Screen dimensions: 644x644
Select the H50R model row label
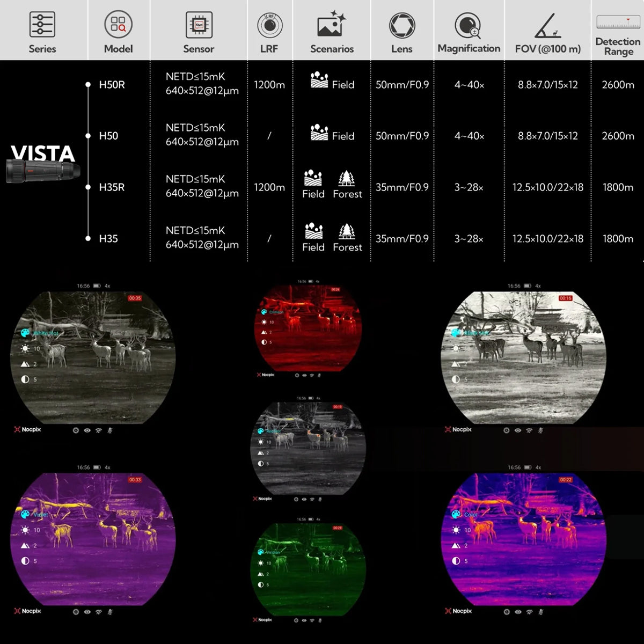(112, 85)
